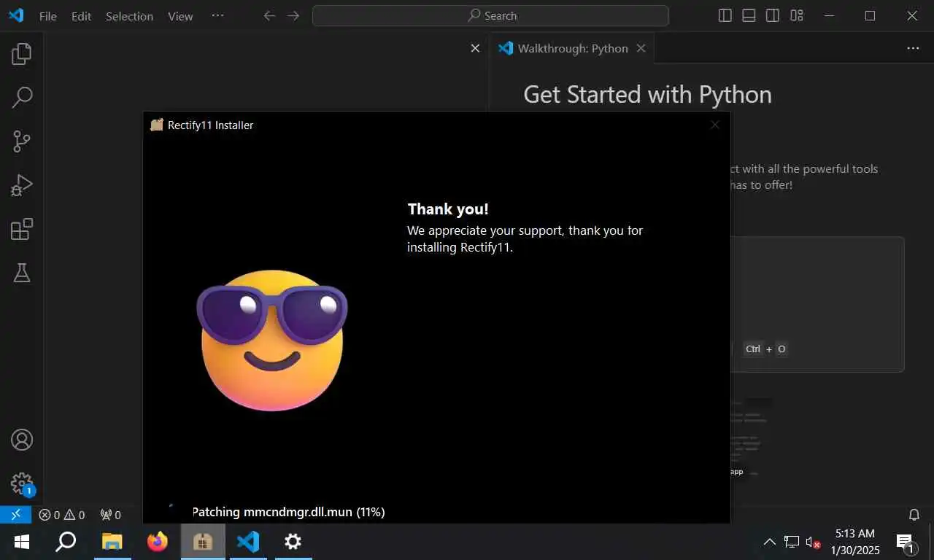Viewport: 934px width, 560px height.
Task: Go forward with the right arrow
Action: tap(293, 15)
